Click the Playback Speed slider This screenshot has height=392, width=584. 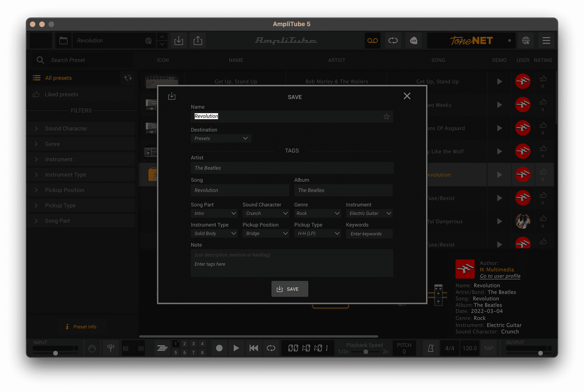[x=366, y=352]
